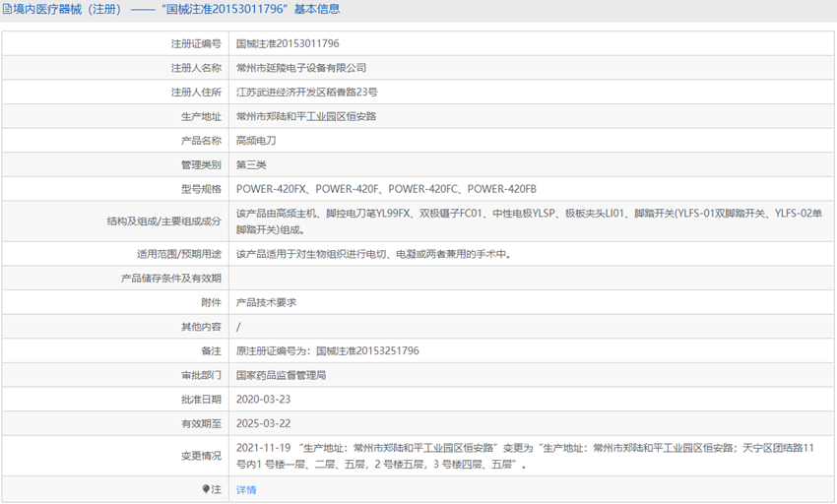Click registrant name 常州市延陵电子设备有限公司
837x504 pixels.
click(301, 68)
